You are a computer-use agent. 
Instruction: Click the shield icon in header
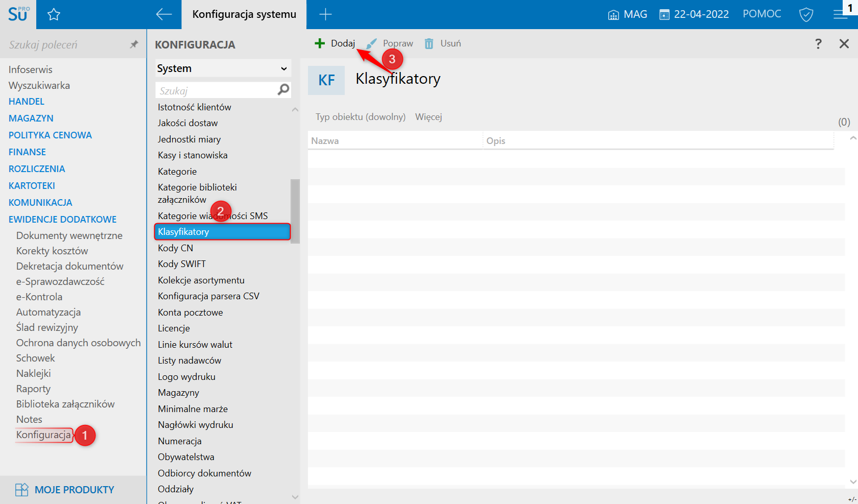(x=806, y=14)
